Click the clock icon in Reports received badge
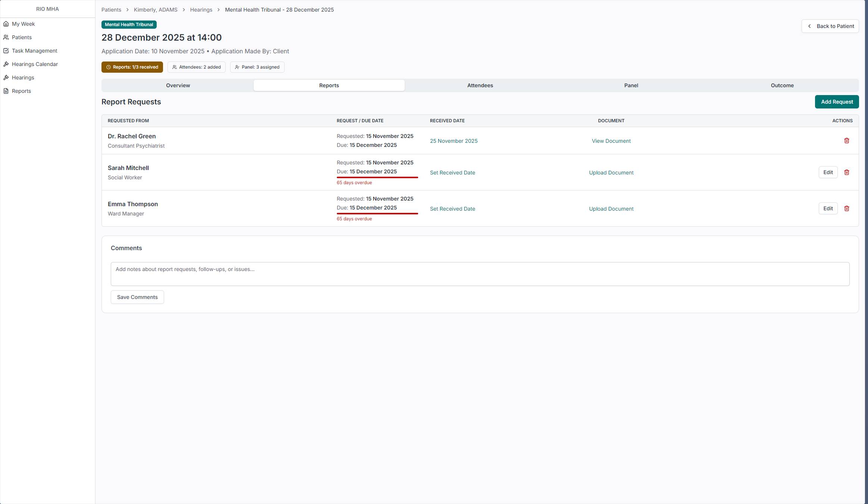 (109, 67)
